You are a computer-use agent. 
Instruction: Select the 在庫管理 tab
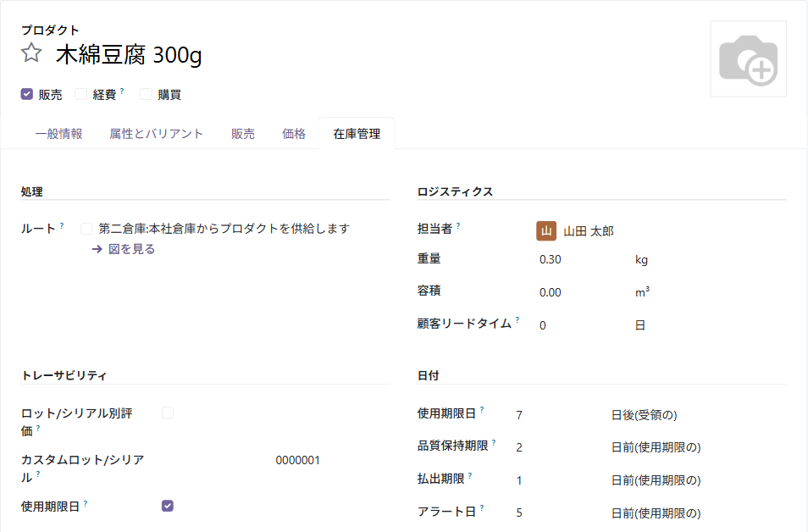point(357,134)
